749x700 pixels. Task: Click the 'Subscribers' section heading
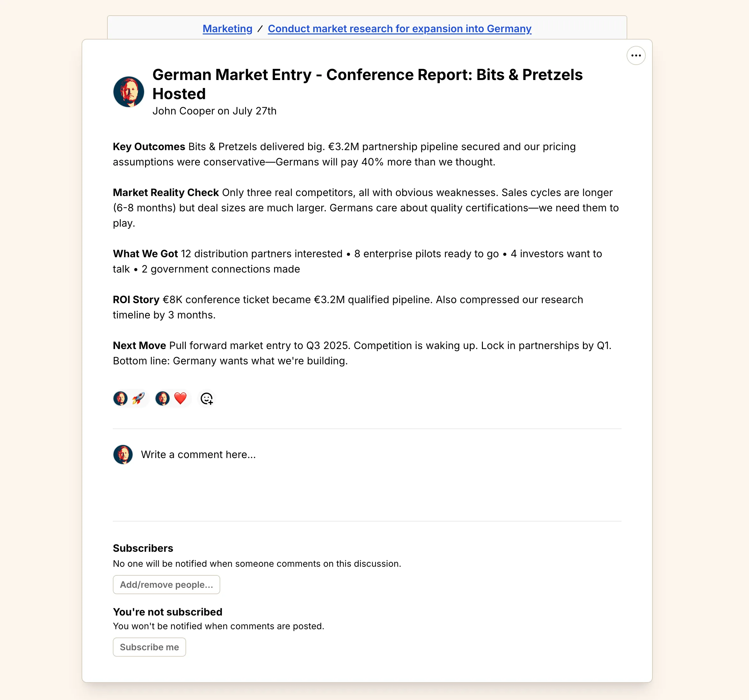pyautogui.click(x=143, y=548)
